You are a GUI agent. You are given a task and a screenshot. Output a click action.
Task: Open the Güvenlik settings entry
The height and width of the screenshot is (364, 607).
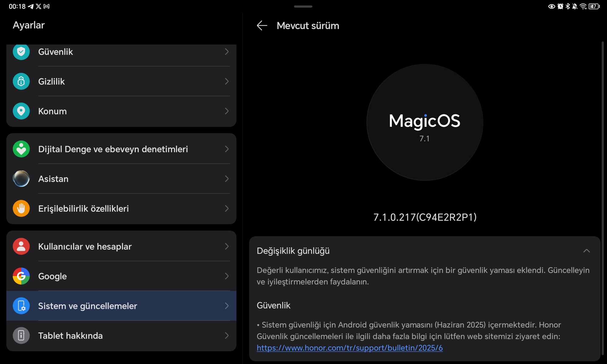[x=121, y=55]
